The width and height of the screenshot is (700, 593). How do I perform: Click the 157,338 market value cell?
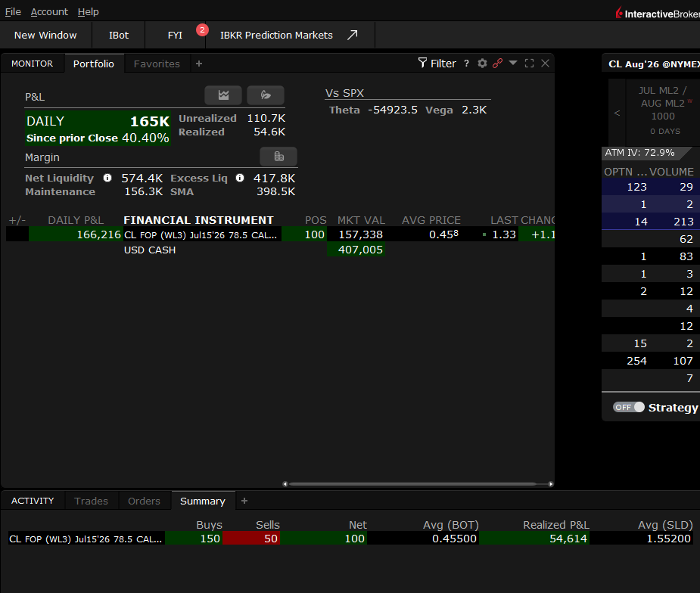tap(356, 234)
